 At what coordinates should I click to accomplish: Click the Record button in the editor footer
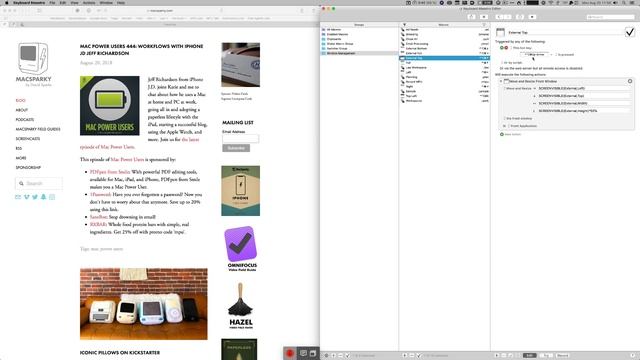[562, 356]
